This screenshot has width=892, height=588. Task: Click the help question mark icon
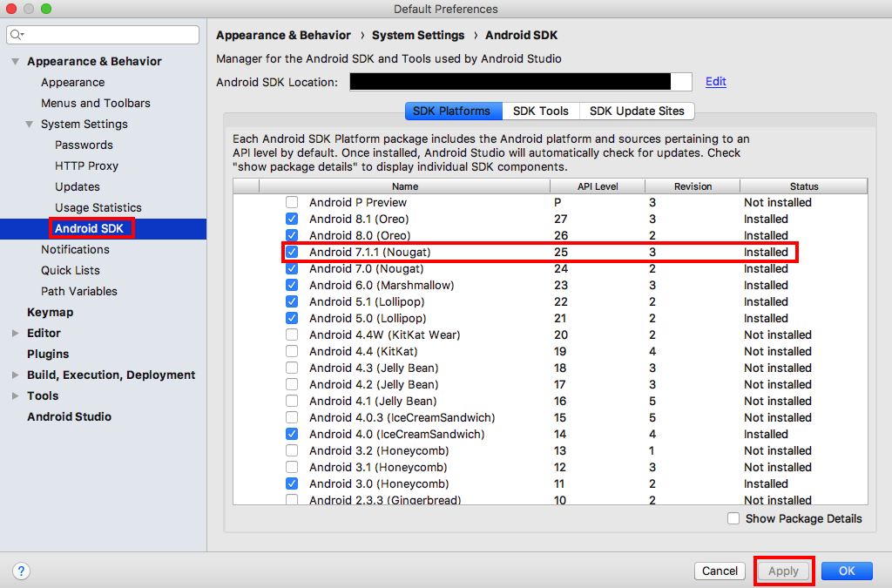pyautogui.click(x=21, y=571)
